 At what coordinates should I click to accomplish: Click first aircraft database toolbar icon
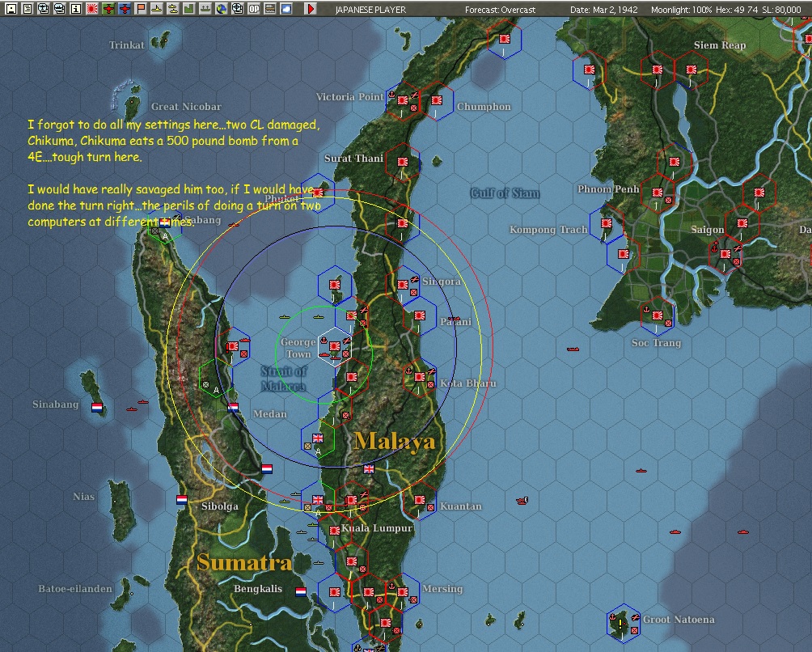coord(44,8)
